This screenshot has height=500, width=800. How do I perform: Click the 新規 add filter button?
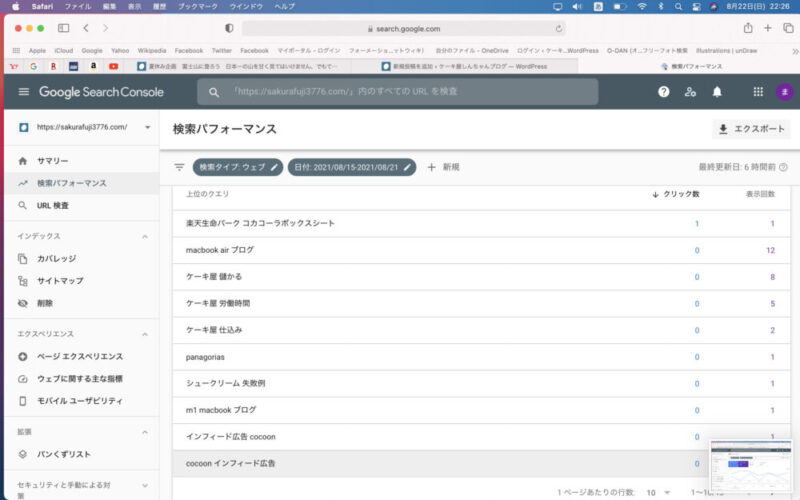[443, 167]
